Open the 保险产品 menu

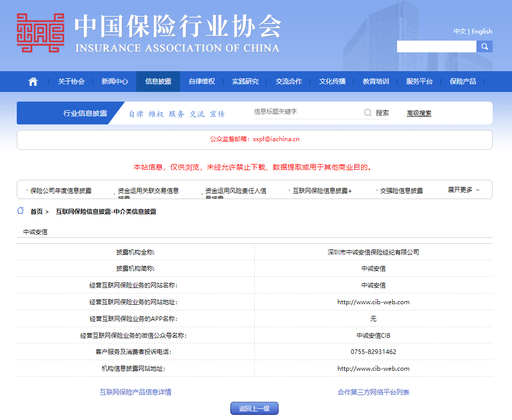coord(463,82)
